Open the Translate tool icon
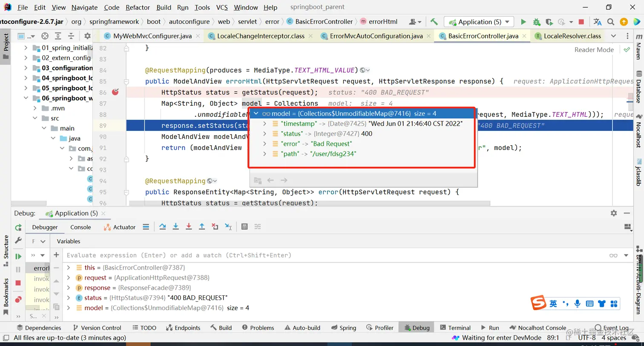This screenshot has height=346, width=644. (x=598, y=22)
